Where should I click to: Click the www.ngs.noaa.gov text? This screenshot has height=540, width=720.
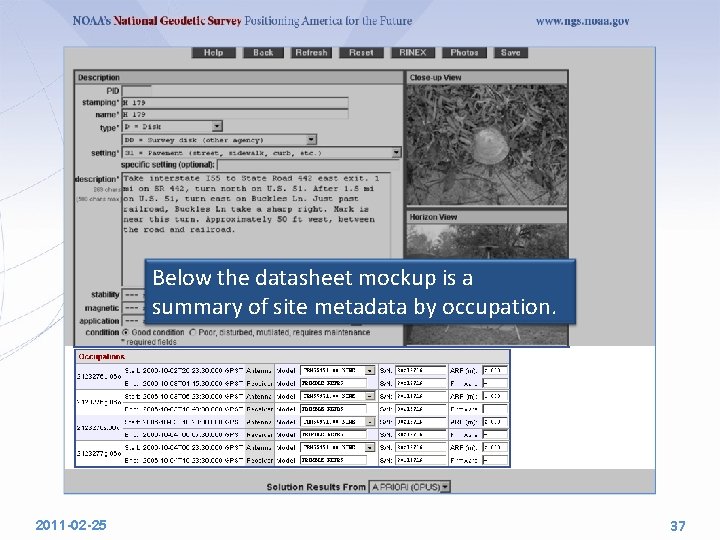click(x=582, y=21)
